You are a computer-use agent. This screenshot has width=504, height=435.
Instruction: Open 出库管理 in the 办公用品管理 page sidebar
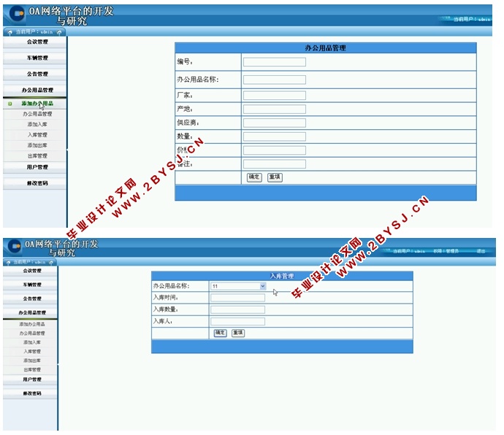pyautogui.click(x=37, y=155)
